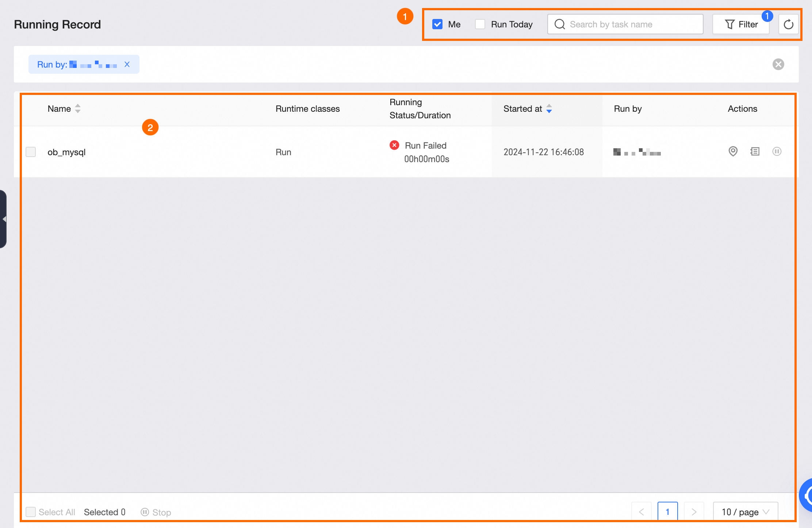Image resolution: width=812 pixels, height=528 pixels.
Task: Go to next page of results
Action: click(694, 512)
